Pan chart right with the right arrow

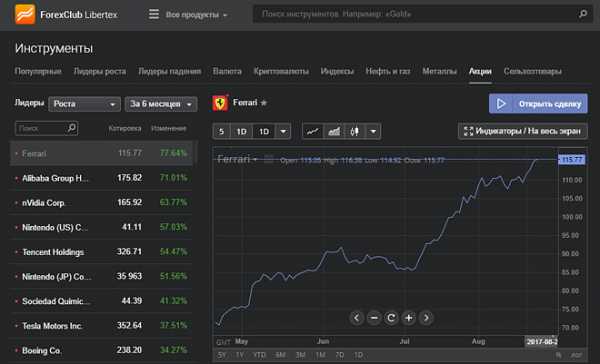(426, 318)
